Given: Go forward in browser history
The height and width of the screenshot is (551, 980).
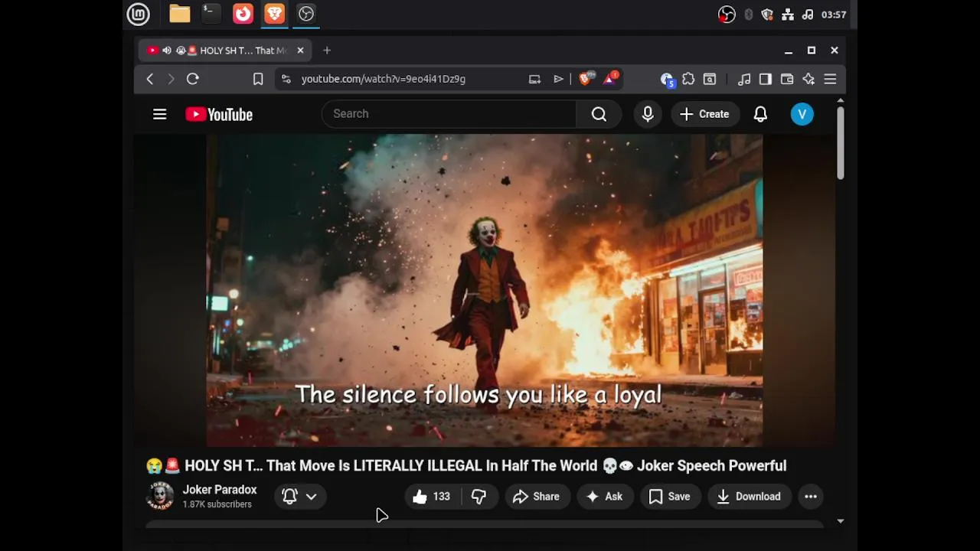Looking at the screenshot, I should click(x=171, y=79).
